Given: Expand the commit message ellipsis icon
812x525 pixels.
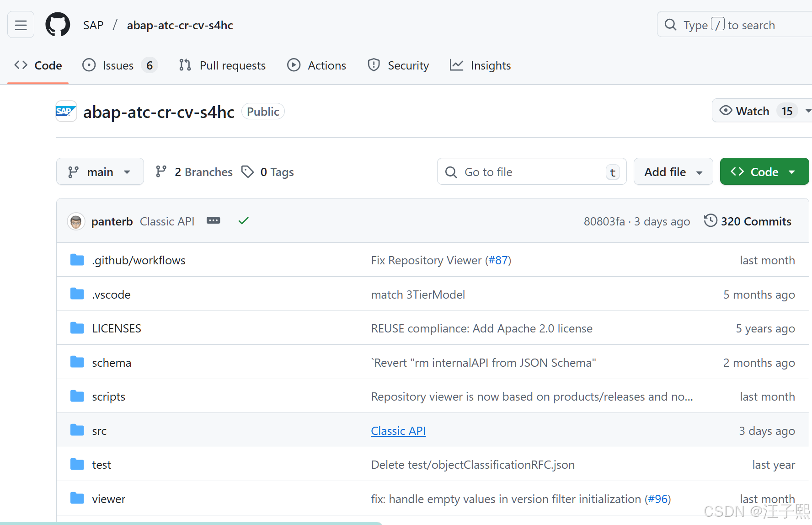Looking at the screenshot, I should point(213,220).
